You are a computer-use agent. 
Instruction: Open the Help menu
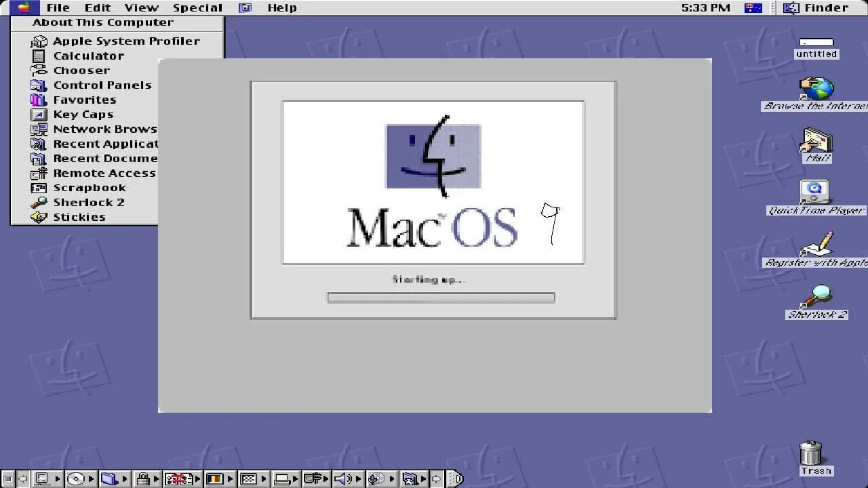point(282,7)
